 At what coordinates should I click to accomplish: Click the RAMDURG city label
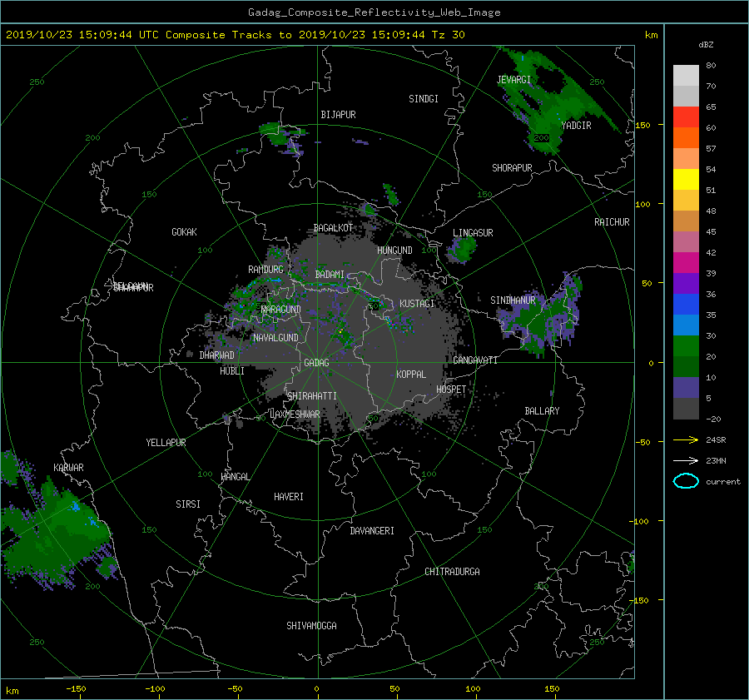[265, 270]
